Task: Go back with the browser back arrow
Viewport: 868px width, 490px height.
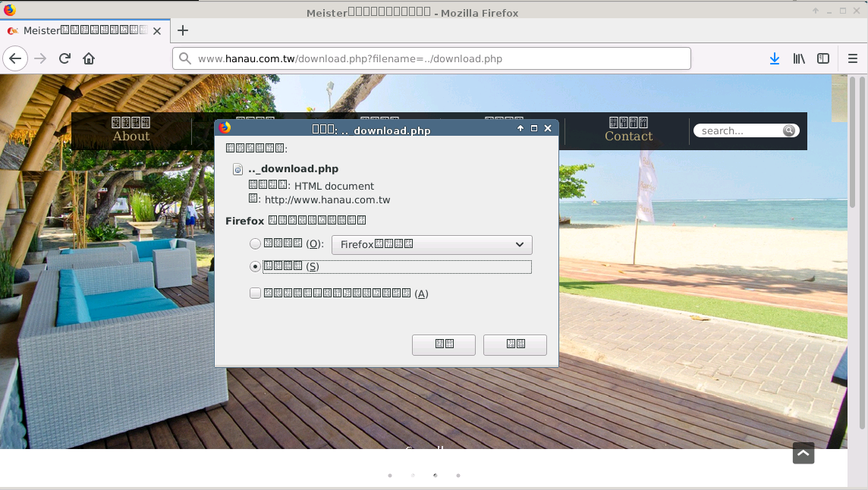Action: click(15, 58)
